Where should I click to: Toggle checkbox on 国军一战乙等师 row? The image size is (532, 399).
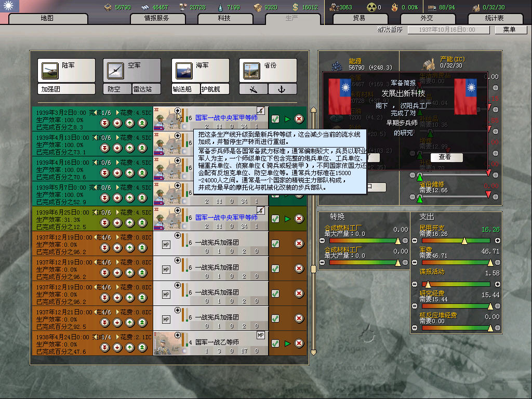click(x=275, y=344)
